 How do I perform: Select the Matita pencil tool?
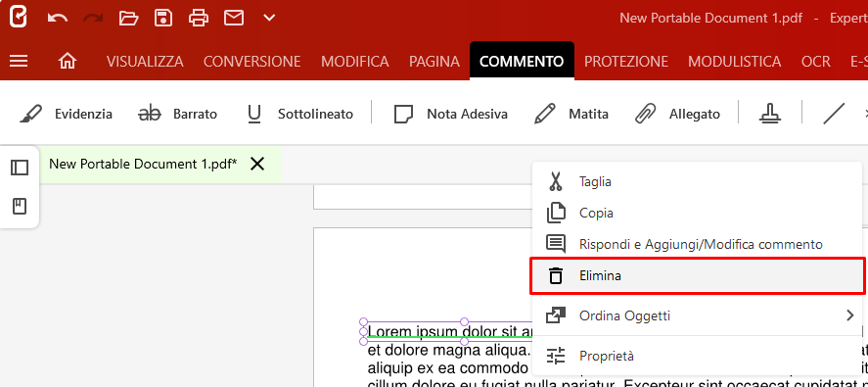[571, 115]
